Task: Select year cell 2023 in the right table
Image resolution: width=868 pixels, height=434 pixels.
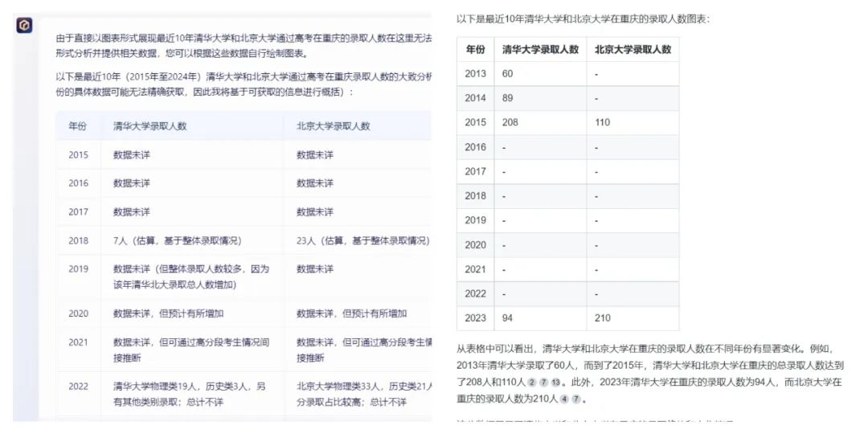Action: [x=476, y=318]
